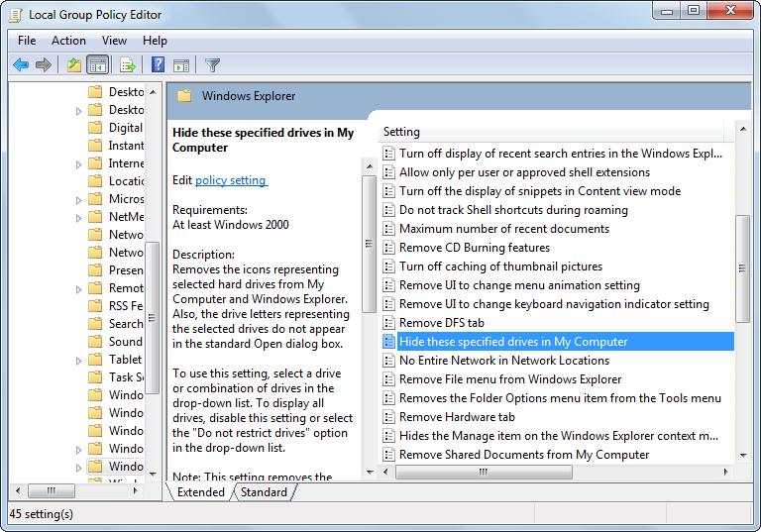Click the tree pane vertical scrollbar thumb
The width and height of the screenshot is (761, 532).
153,318
